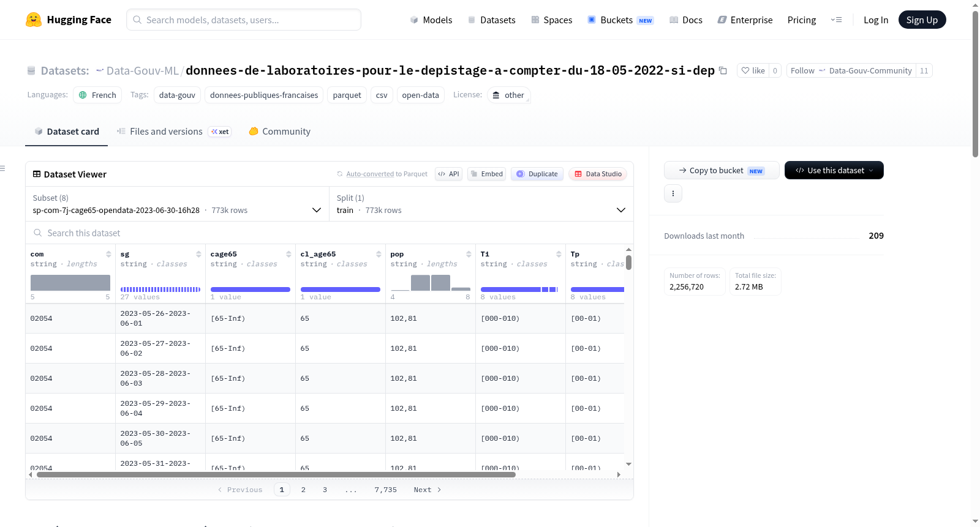Click the Embed button

tap(487, 174)
